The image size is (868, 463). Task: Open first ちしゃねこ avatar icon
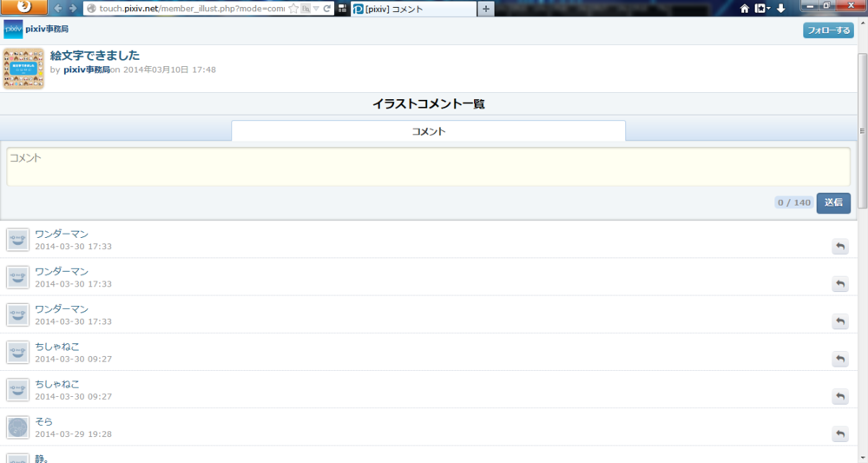click(17, 352)
